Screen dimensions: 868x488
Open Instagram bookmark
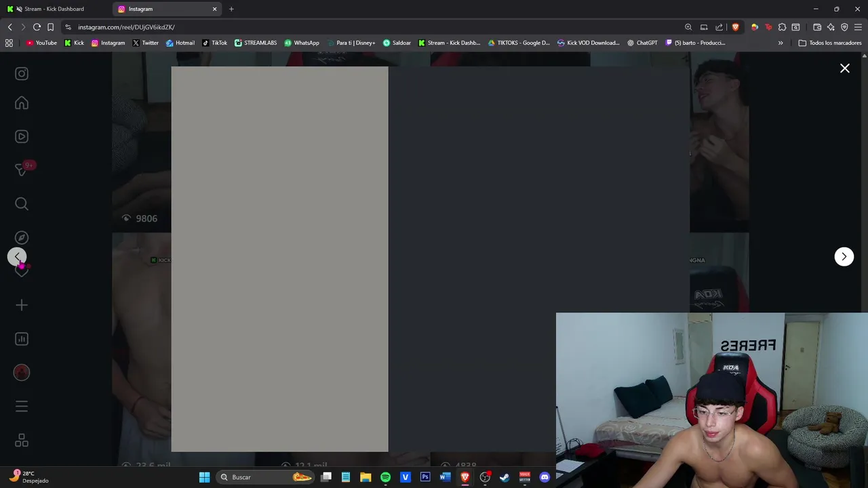click(108, 43)
